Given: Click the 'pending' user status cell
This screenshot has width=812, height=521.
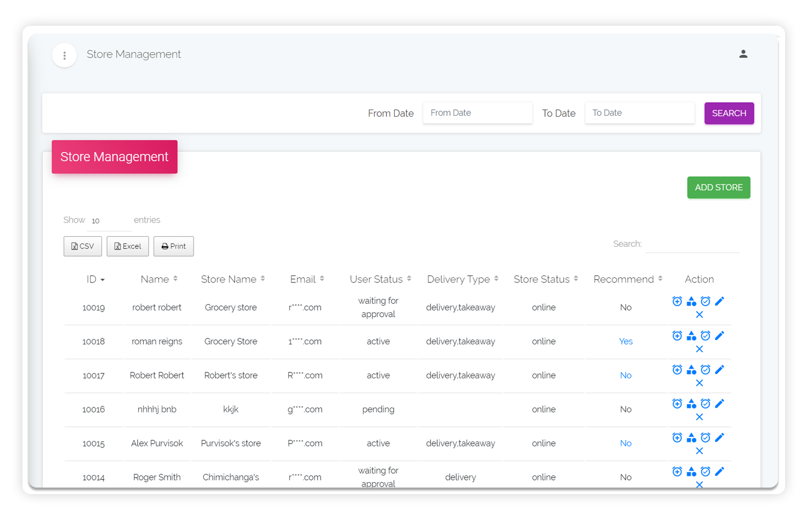Looking at the screenshot, I should click(x=378, y=410).
